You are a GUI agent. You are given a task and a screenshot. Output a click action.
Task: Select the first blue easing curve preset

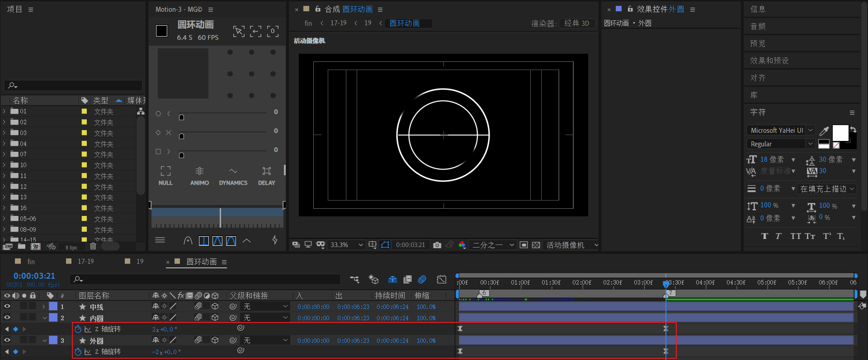[x=204, y=241]
